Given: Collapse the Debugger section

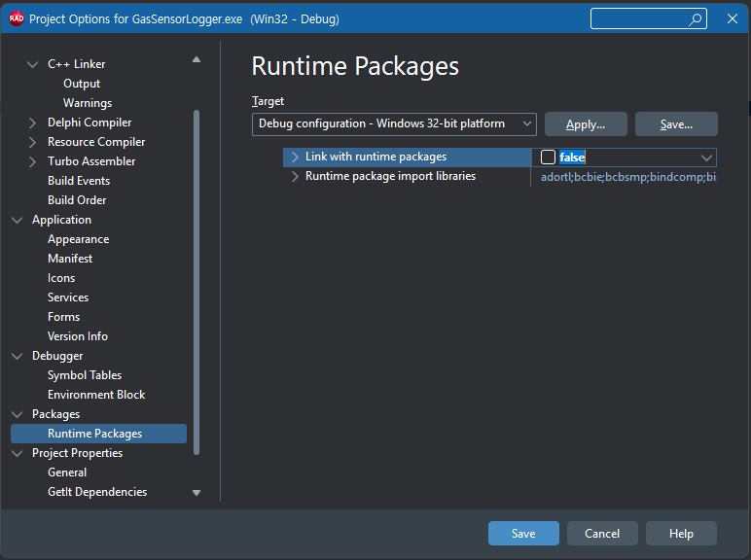Looking at the screenshot, I should (18, 356).
